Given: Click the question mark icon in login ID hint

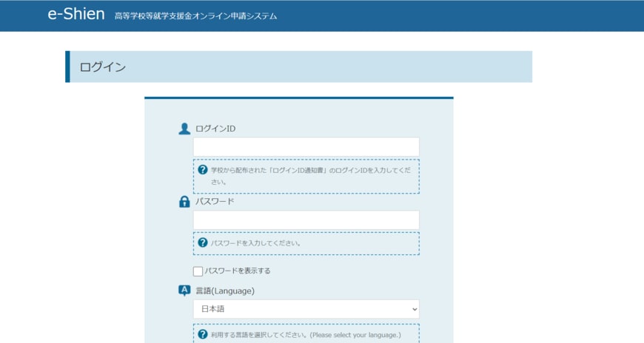Looking at the screenshot, I should 203,170.
